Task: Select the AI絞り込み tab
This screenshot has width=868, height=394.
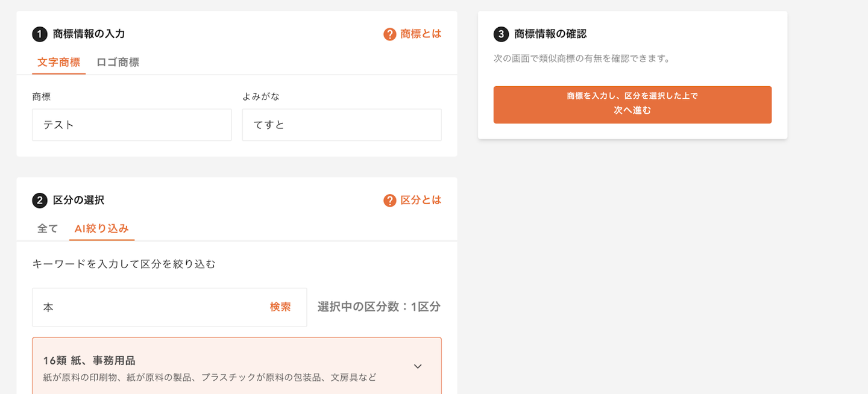Action: (x=101, y=228)
